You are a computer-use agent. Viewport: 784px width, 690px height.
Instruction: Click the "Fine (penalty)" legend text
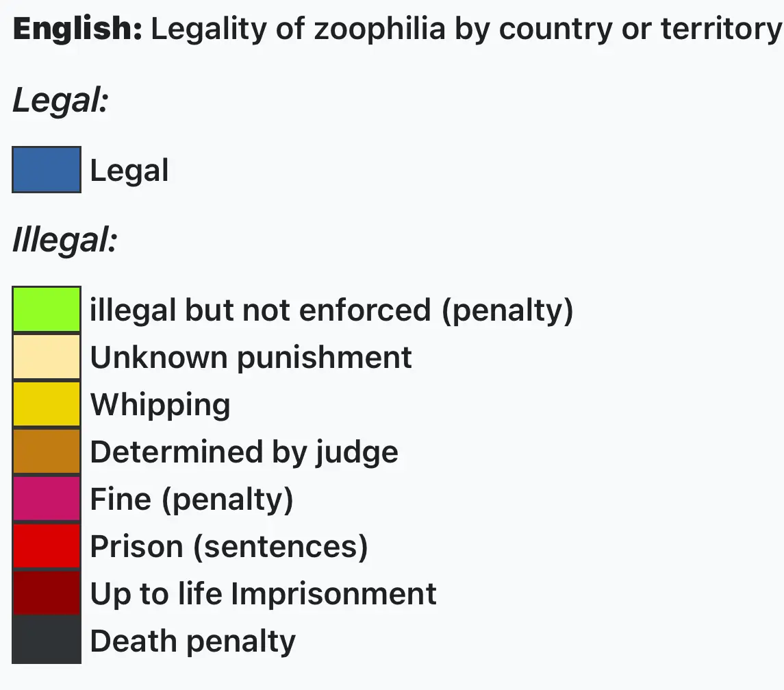(x=192, y=500)
